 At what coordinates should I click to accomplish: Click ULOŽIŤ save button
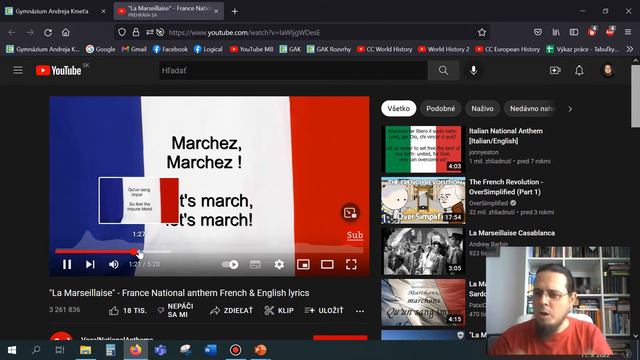[324, 311]
